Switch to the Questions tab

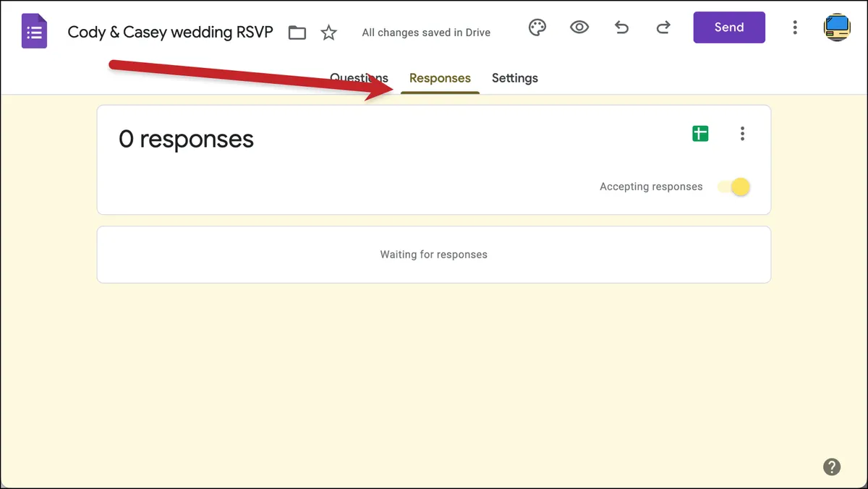point(359,78)
